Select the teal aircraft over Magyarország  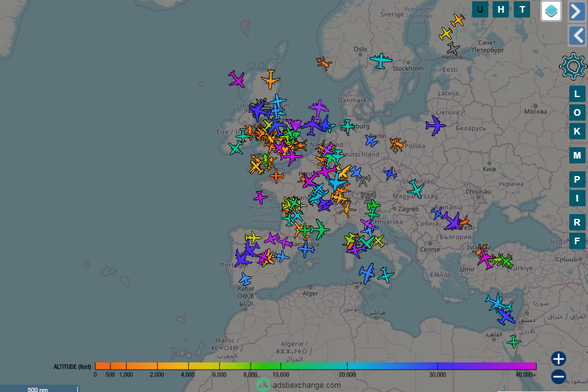pyautogui.click(x=416, y=189)
